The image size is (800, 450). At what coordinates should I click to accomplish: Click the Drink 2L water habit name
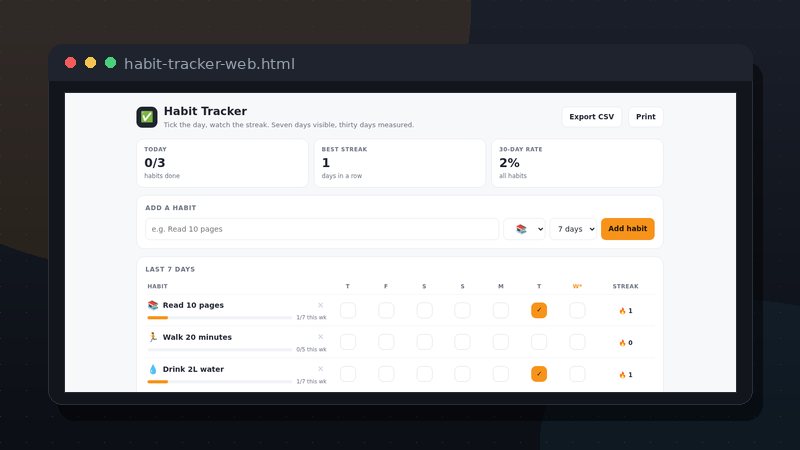193,369
